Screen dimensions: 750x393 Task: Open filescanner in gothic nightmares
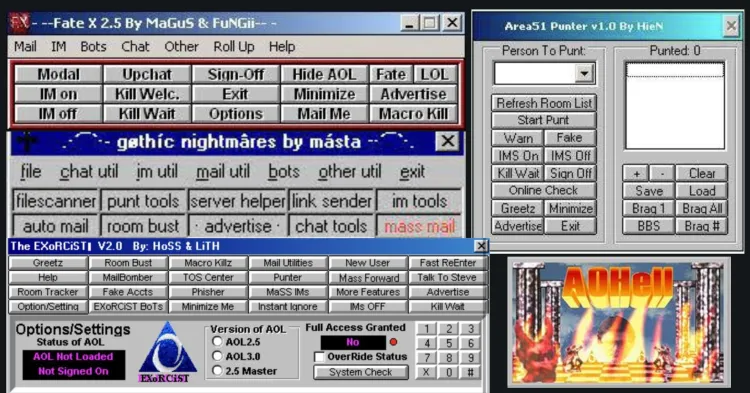tap(55, 201)
